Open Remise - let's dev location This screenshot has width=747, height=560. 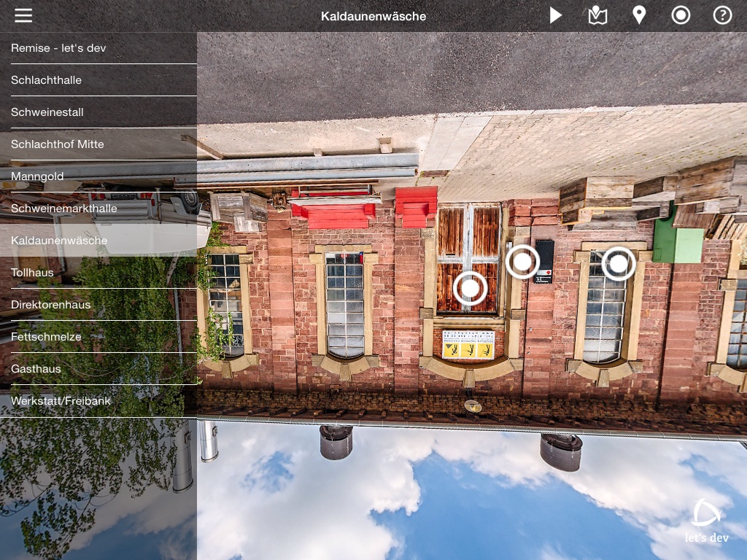pos(98,48)
